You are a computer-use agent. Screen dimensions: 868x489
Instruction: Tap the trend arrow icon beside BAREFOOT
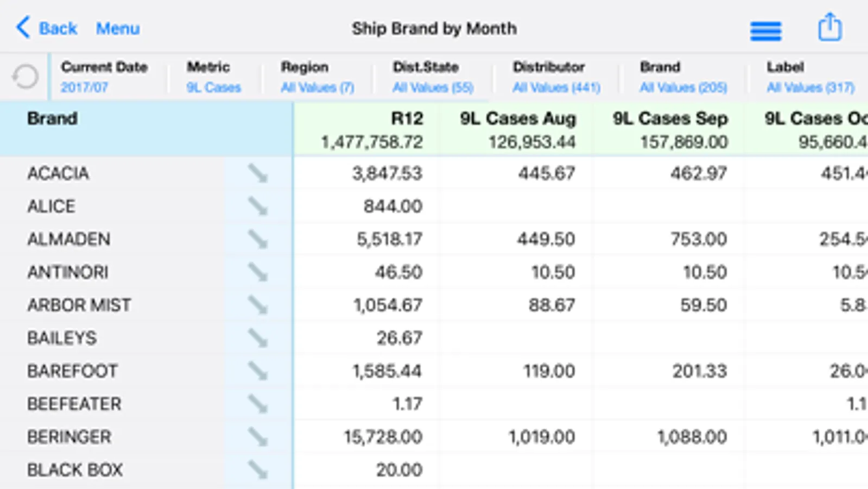(x=258, y=371)
